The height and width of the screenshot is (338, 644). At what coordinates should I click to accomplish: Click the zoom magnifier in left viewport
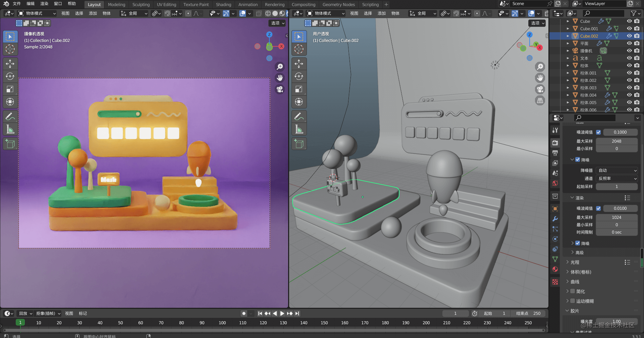(280, 67)
